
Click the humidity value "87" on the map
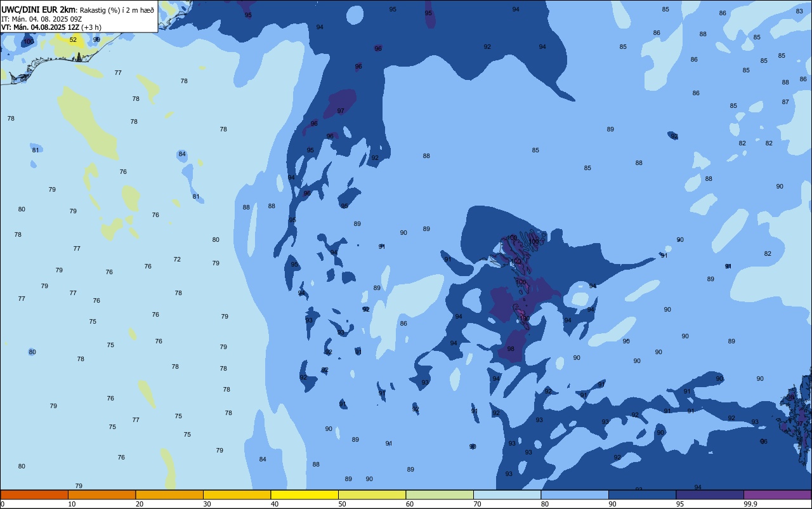click(785, 102)
